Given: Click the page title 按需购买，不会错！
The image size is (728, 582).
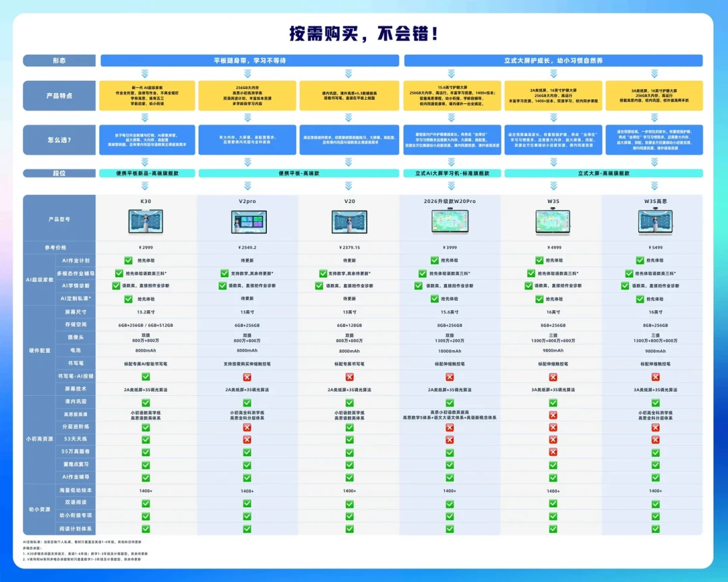Looking at the screenshot, I should click(x=363, y=34).
